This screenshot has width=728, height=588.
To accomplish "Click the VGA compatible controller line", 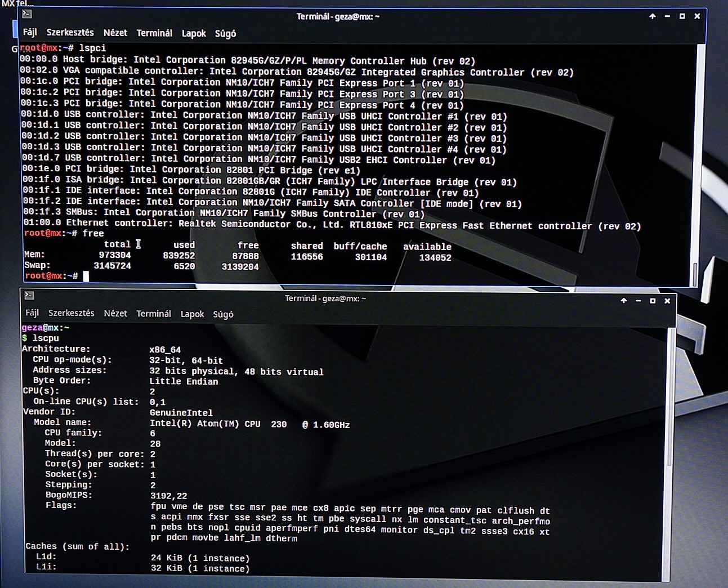I will click(x=297, y=72).
